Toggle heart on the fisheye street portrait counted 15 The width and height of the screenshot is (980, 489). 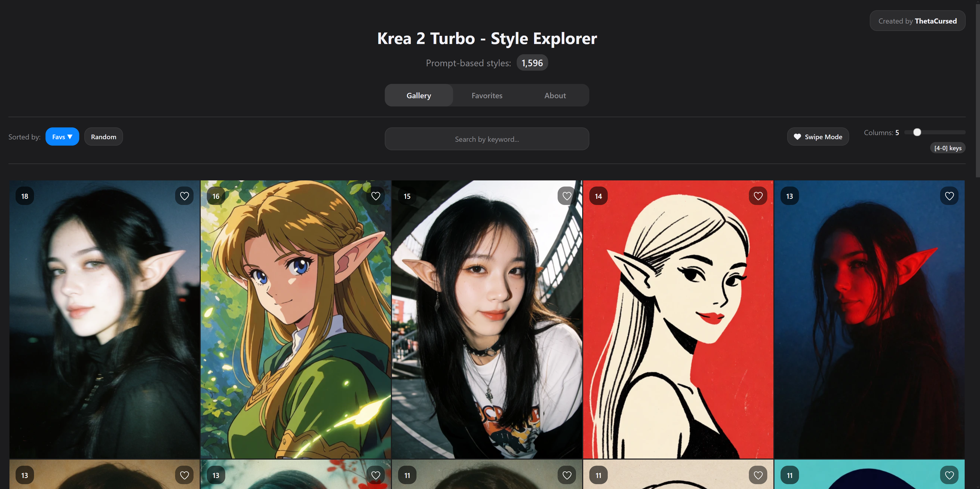coord(567,196)
